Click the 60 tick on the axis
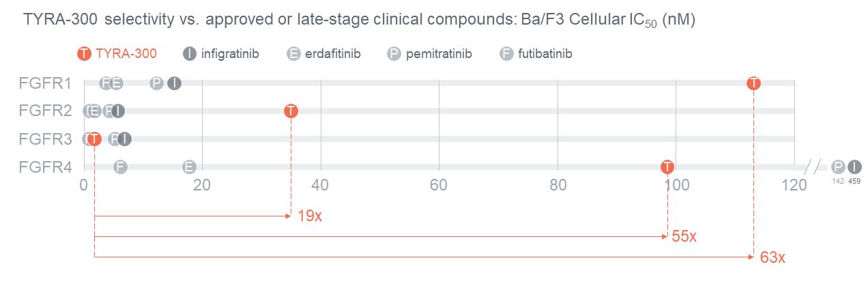This screenshot has width=868, height=284. coord(439,184)
